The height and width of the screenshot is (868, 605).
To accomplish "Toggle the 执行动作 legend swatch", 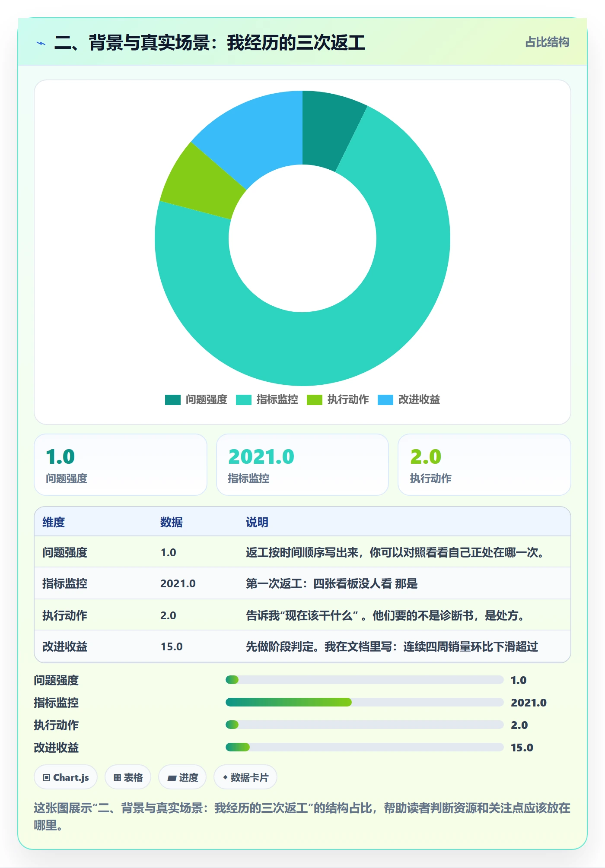I will [x=315, y=400].
